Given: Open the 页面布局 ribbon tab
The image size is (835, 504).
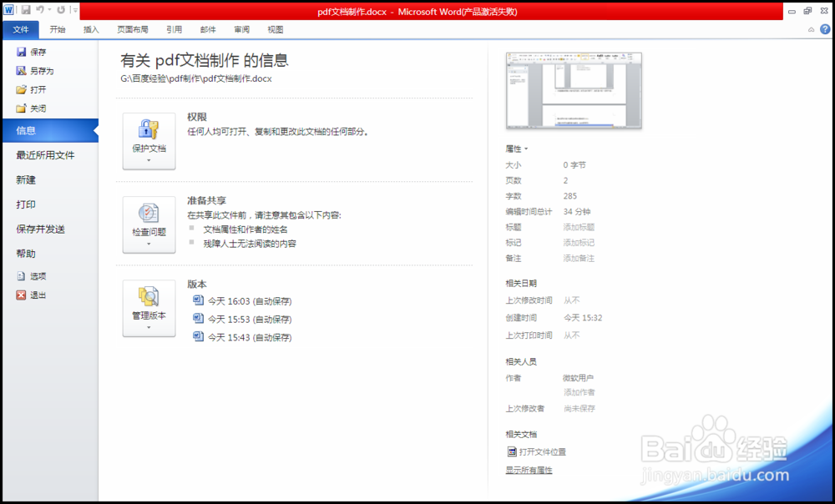Looking at the screenshot, I should pyautogui.click(x=133, y=30).
